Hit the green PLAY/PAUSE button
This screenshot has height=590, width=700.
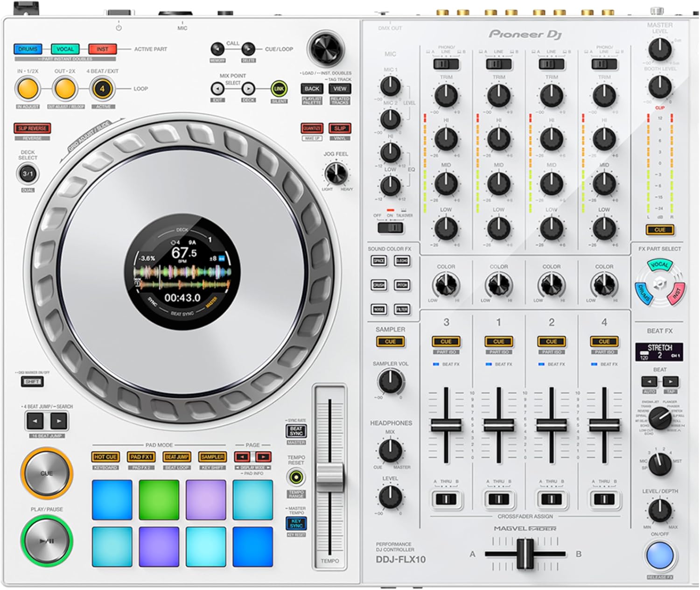pyautogui.click(x=47, y=541)
